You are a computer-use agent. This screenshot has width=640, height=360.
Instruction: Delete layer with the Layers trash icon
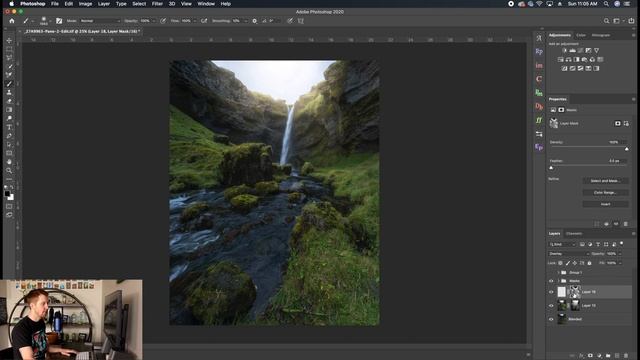pyautogui.click(x=626, y=356)
